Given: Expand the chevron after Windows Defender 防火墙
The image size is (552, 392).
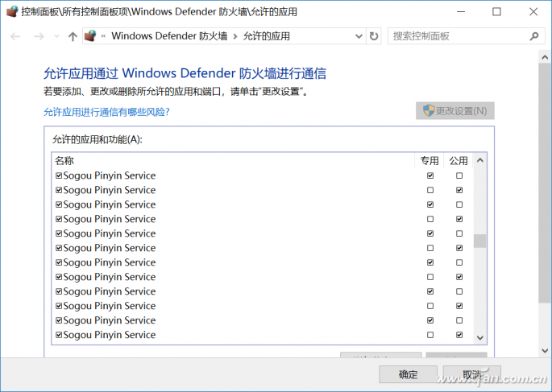Looking at the screenshot, I should [235, 36].
